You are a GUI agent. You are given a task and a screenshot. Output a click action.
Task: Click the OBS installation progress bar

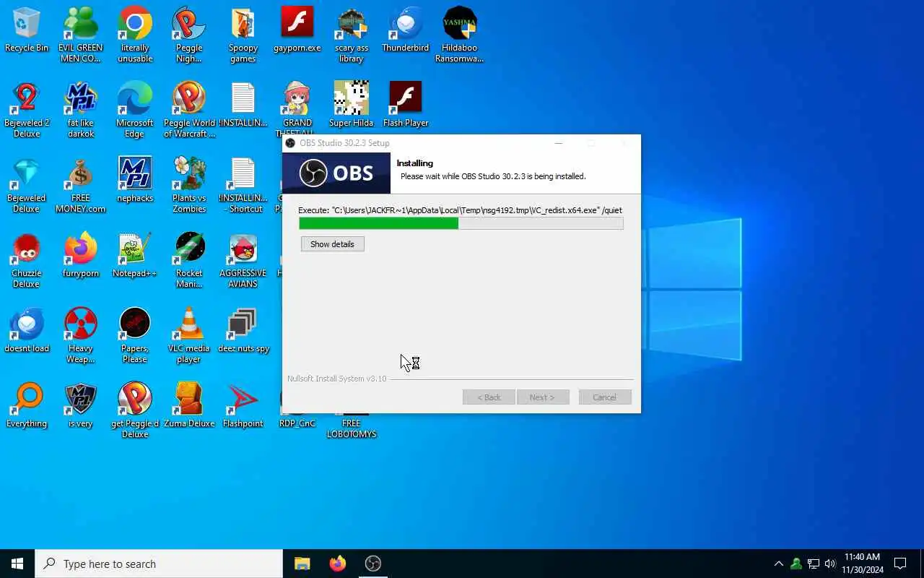[x=461, y=223]
